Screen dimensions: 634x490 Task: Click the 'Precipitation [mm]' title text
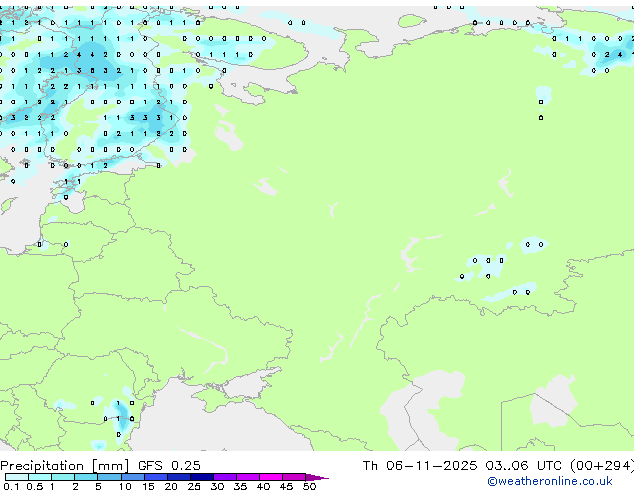pos(65,466)
